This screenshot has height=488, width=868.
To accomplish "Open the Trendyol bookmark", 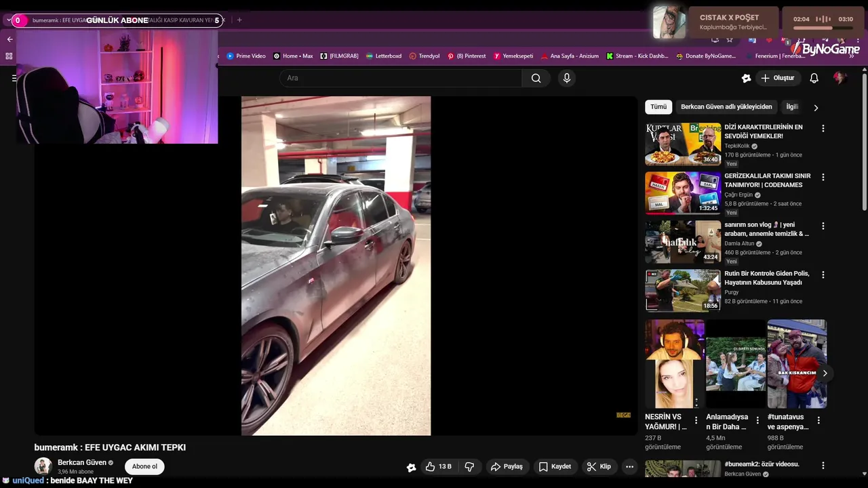I will coord(425,56).
